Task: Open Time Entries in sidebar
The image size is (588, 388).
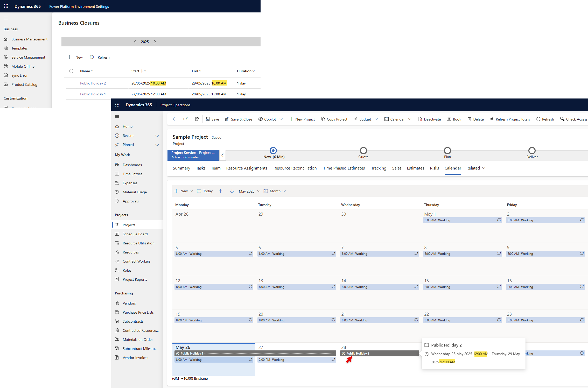Action: click(x=132, y=174)
